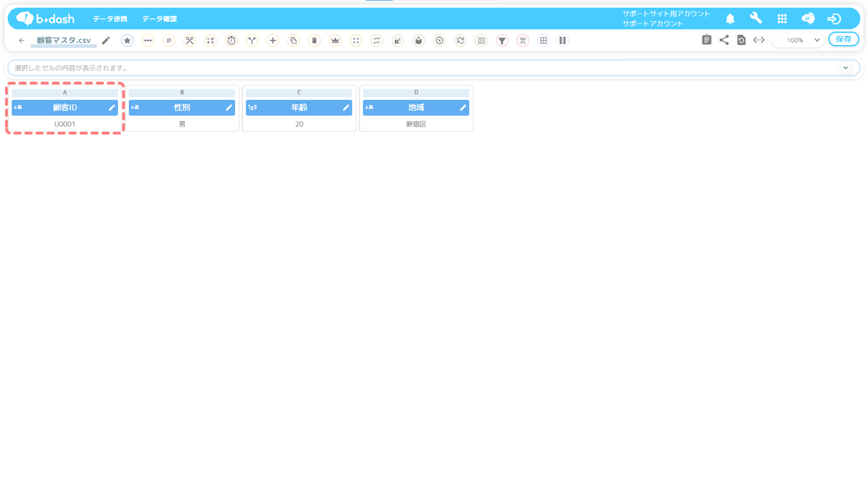Viewport: 868px width, 488px height.
Task: Click the text lines toolbar icon
Action: 169,40
